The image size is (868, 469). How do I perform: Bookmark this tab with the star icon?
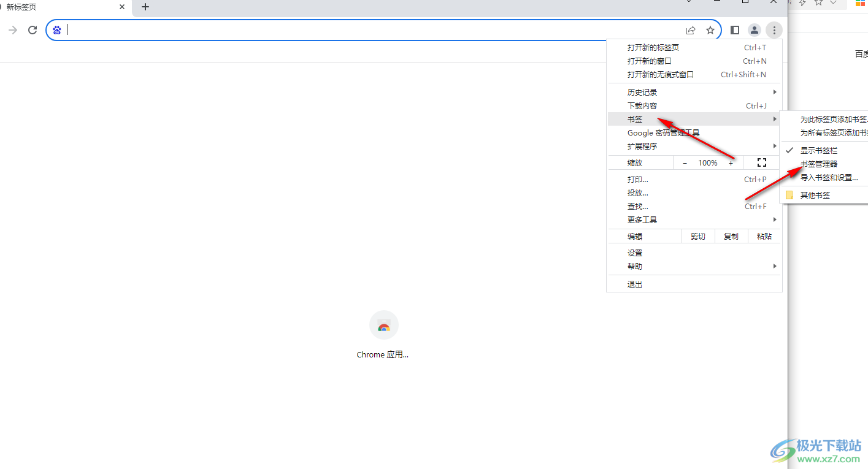710,30
